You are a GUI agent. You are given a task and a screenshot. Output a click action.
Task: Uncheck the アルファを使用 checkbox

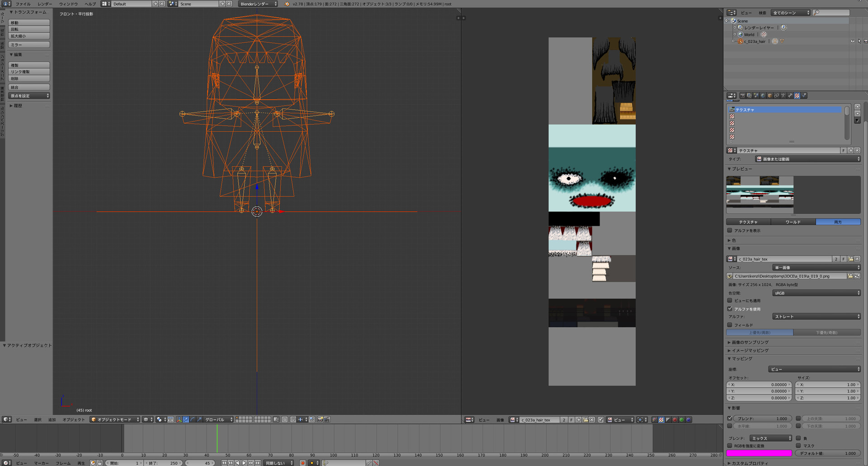point(730,309)
